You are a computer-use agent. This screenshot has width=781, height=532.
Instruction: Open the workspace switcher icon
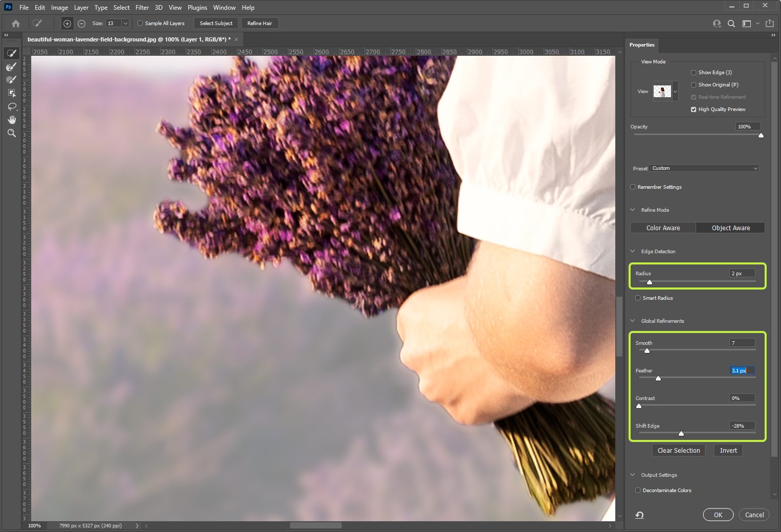747,24
